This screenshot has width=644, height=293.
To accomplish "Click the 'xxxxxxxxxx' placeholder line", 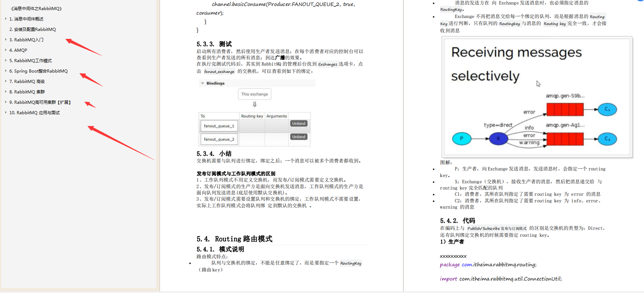I will point(453,256).
